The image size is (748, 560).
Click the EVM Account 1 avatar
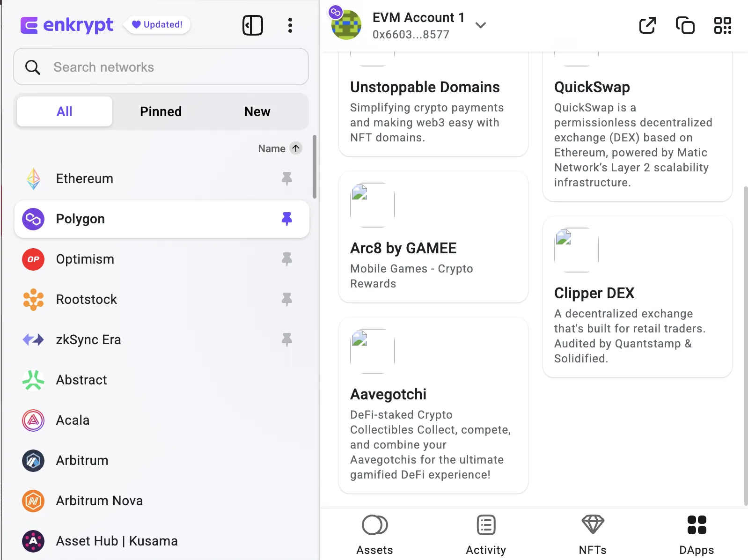tap(346, 24)
